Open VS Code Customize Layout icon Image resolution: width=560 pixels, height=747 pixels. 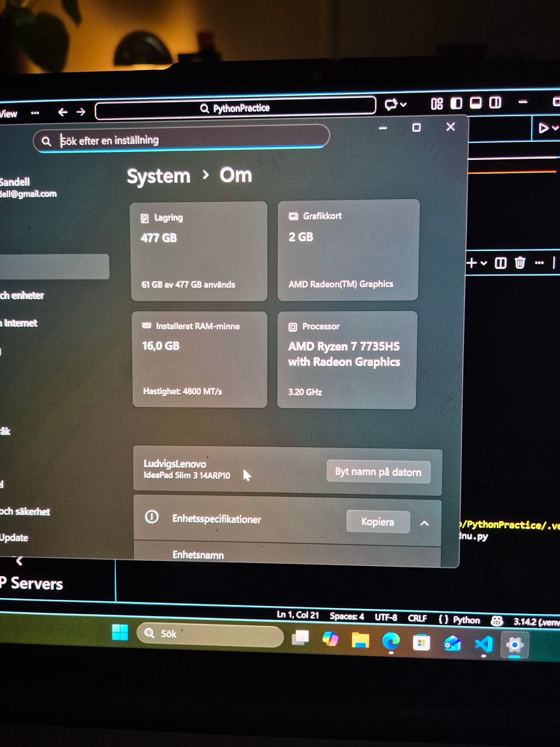437,104
